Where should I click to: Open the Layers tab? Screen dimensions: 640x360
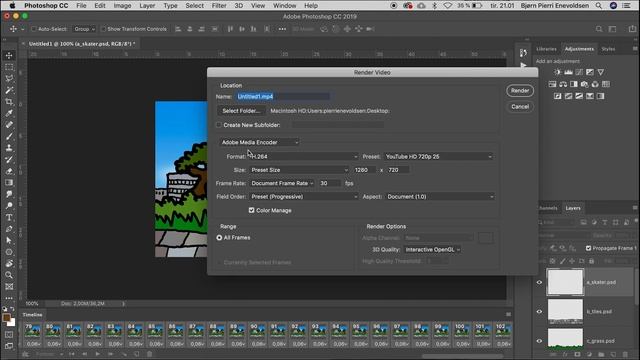573,208
